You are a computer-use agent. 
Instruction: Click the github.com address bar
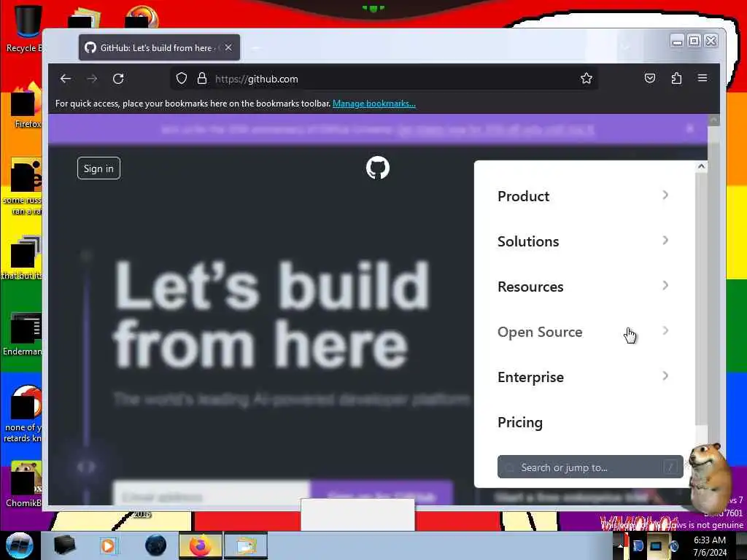pos(384,79)
